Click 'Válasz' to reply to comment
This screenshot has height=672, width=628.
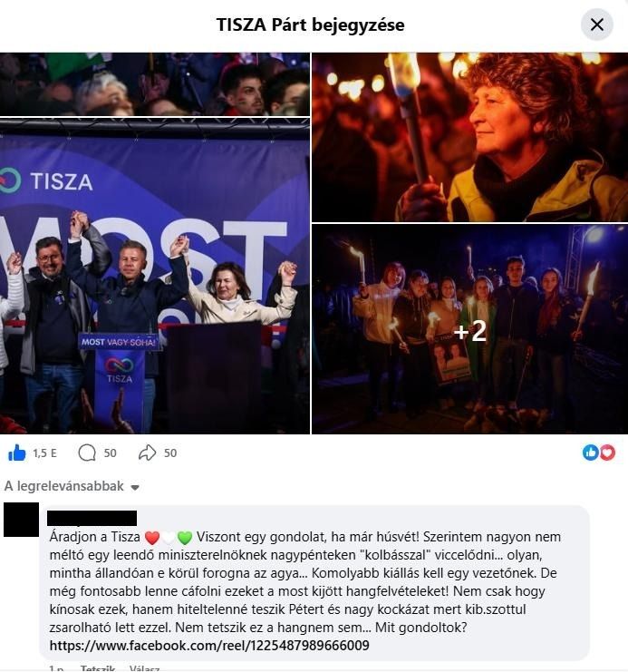pyautogui.click(x=144, y=668)
